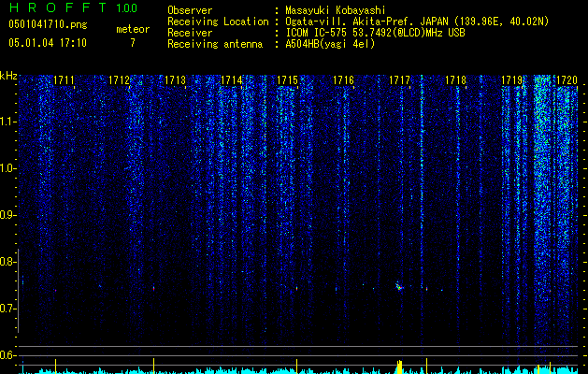The image size is (588, 374).
Task: Click the A504HB(yagi 4el) antenna text
Action: [330, 44]
